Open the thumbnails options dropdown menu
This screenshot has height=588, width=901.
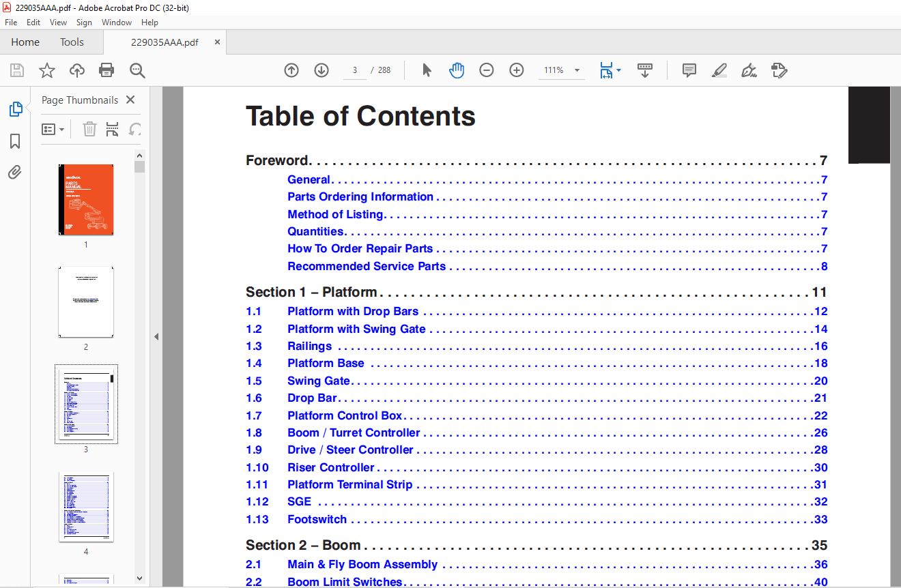pyautogui.click(x=53, y=129)
